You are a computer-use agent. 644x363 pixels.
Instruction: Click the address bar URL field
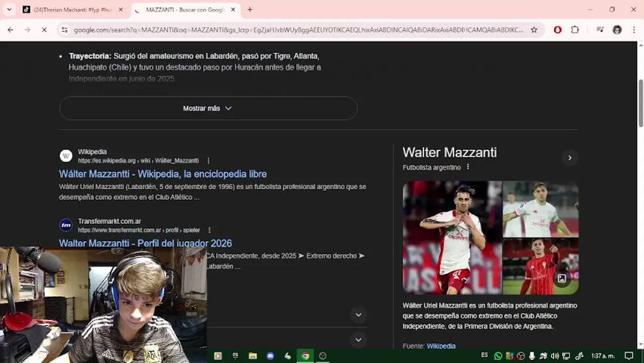pyautogui.click(x=298, y=30)
